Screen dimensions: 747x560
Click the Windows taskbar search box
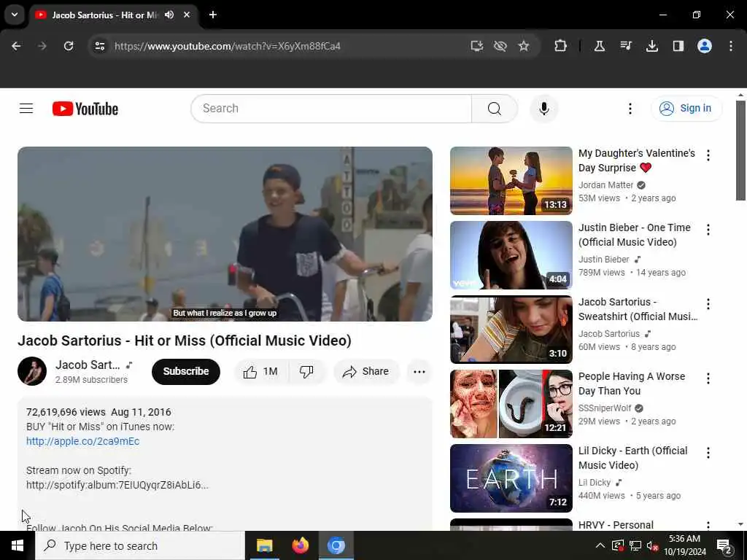coord(140,545)
